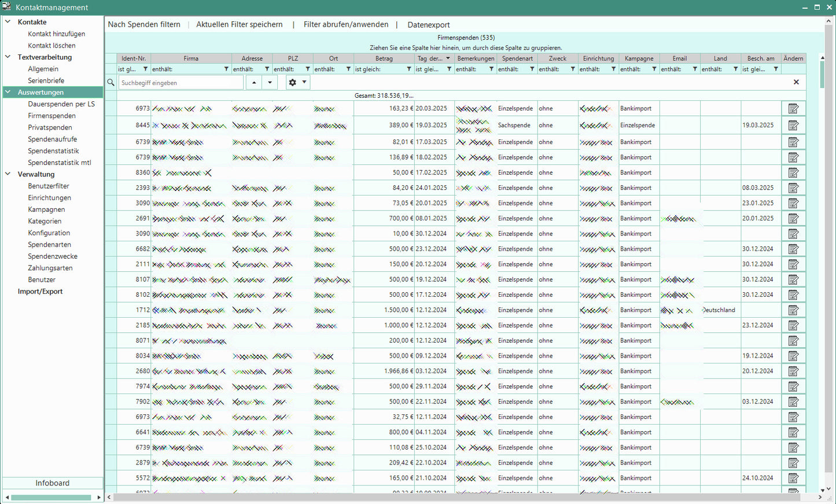Collapse the Verwaltung tree node
Viewport: 836px width, 504px height.
[x=8, y=174]
